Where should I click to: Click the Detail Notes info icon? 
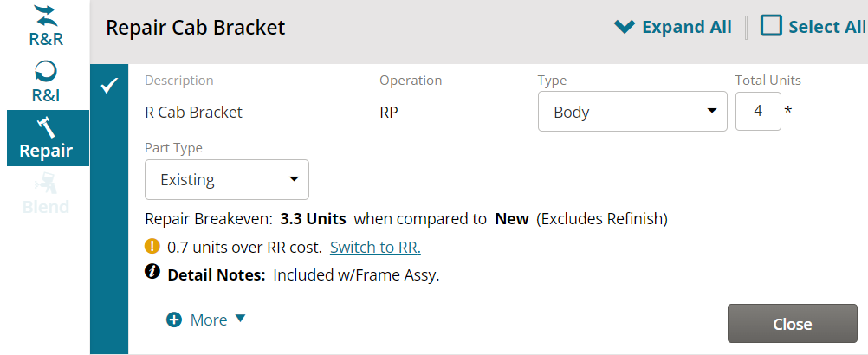coord(152,272)
